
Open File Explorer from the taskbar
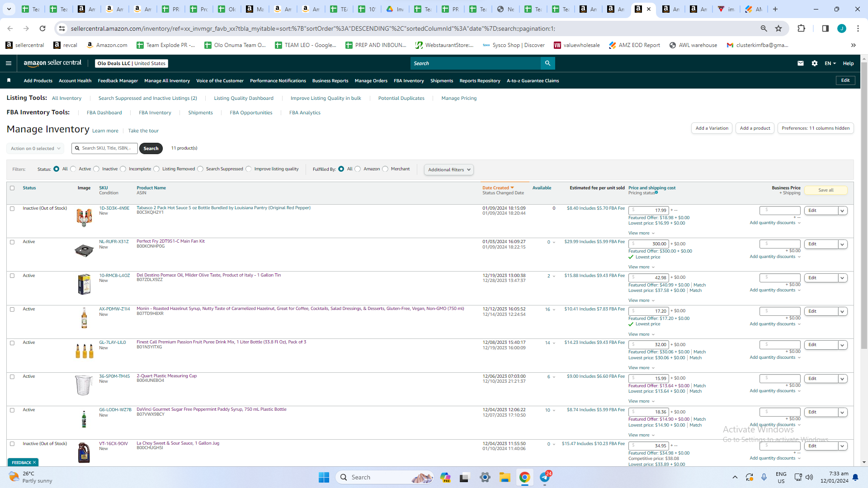click(x=505, y=477)
